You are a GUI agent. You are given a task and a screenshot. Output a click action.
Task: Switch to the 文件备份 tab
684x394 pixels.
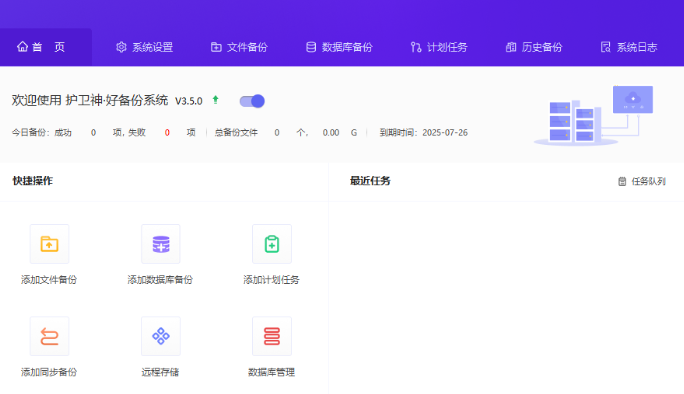tap(239, 47)
